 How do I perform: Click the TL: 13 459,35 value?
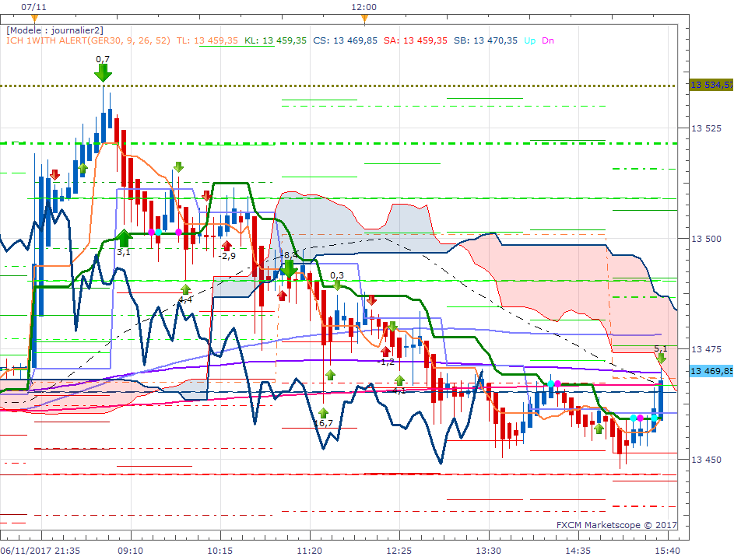coord(207,40)
